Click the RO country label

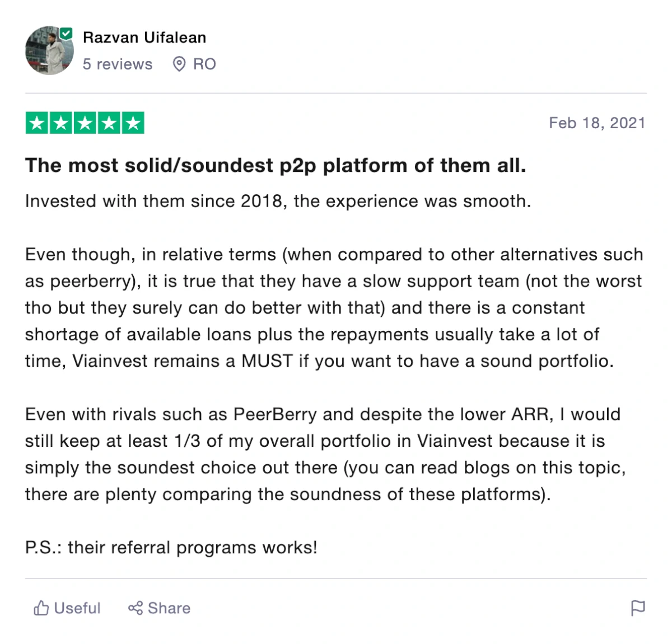click(x=204, y=64)
